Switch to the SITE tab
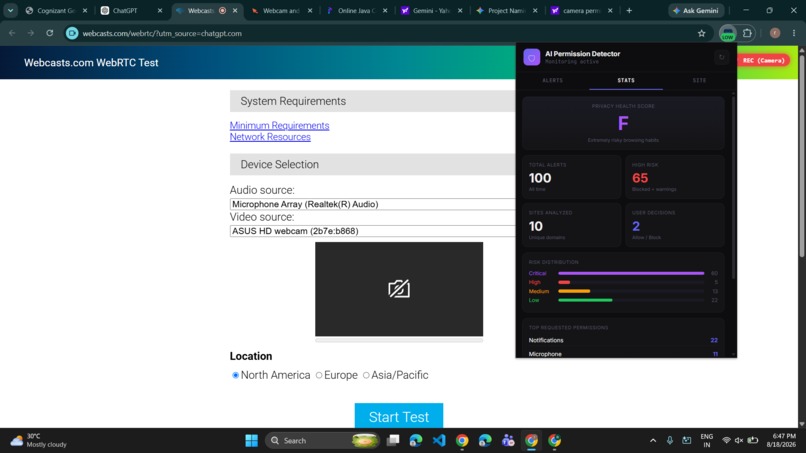The image size is (806, 453). 699,80
